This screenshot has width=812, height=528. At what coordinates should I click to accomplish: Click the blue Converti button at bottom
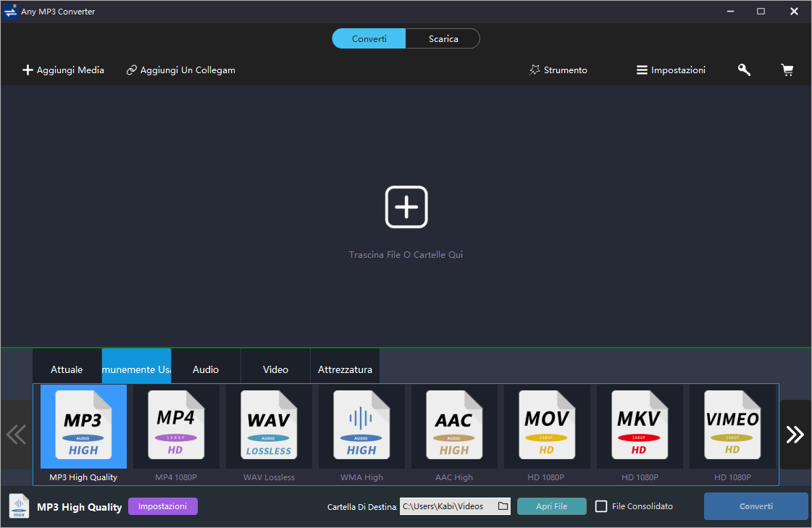click(x=756, y=506)
